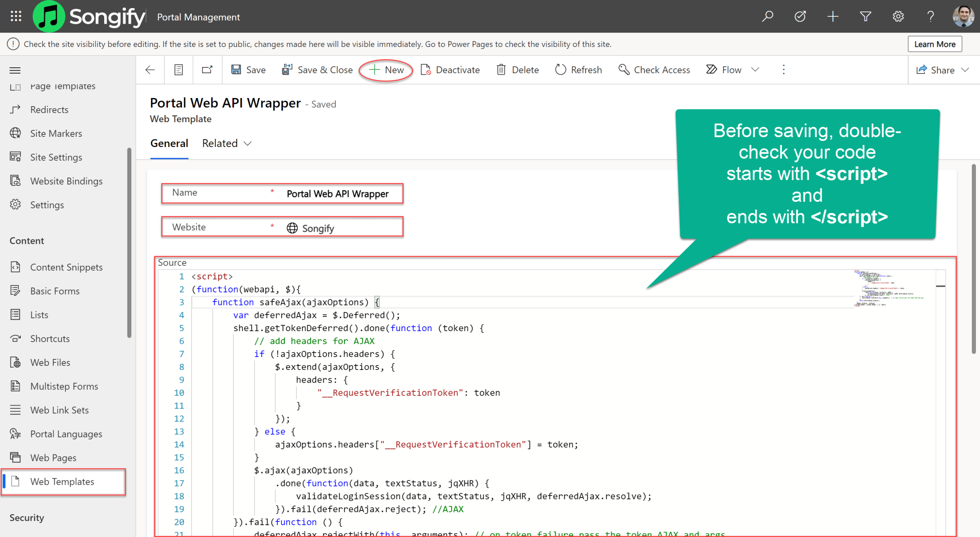Click inside the Name input field
This screenshot has height=537, width=980.
[335, 194]
